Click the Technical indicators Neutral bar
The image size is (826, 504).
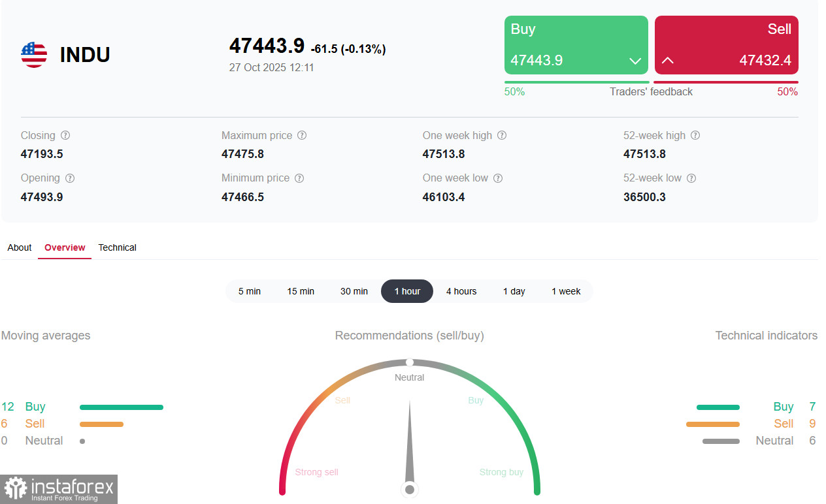[721, 441]
